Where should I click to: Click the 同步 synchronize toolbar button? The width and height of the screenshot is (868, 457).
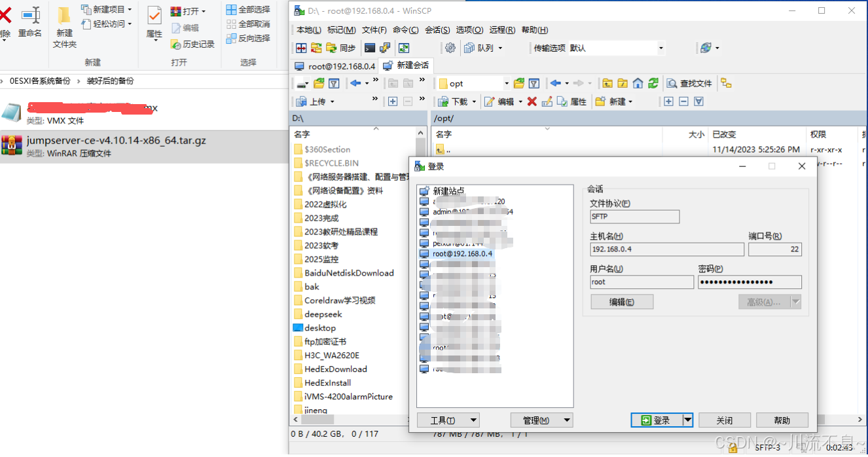(x=341, y=48)
